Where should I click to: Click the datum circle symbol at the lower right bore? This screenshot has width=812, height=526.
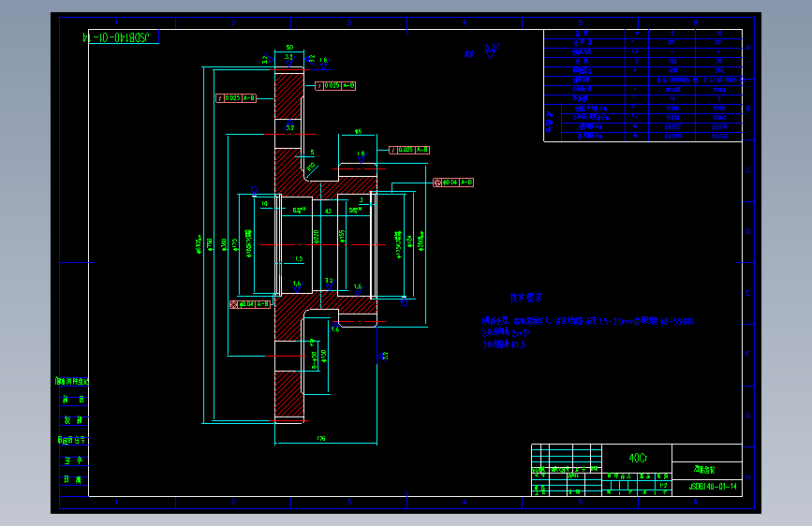tap(405, 302)
